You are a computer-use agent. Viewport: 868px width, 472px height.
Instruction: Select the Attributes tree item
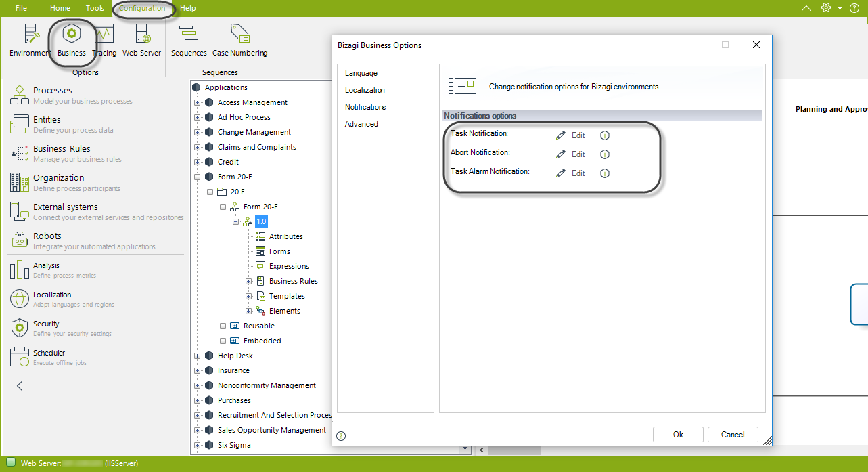click(x=286, y=237)
